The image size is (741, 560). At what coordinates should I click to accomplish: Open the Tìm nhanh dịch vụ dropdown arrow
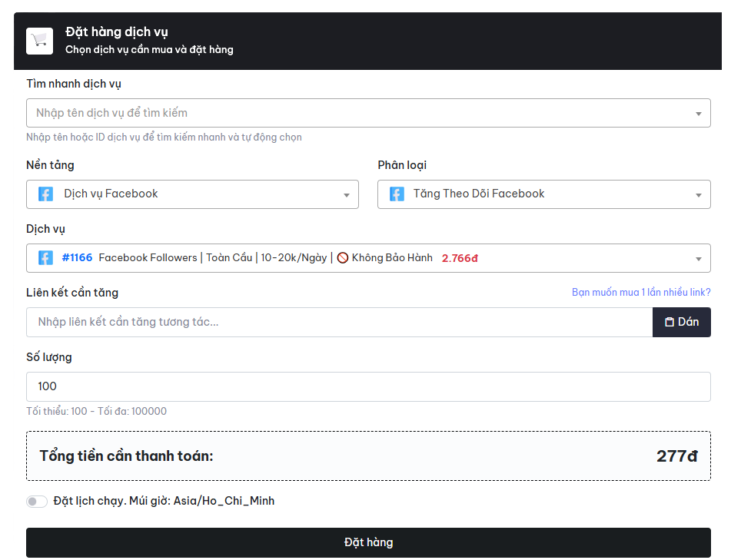tap(699, 114)
